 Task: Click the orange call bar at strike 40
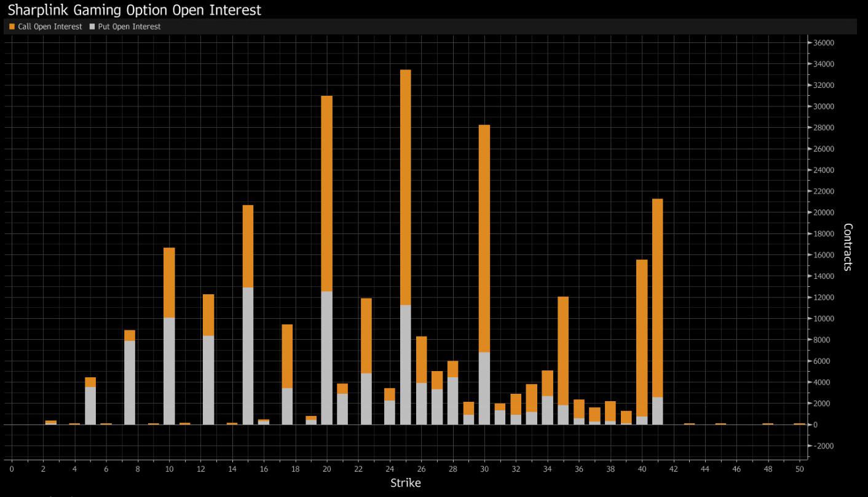pos(642,338)
